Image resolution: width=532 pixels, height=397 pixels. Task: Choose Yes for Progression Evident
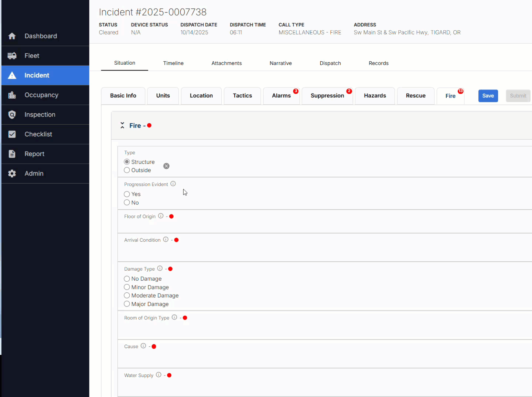[x=127, y=194]
